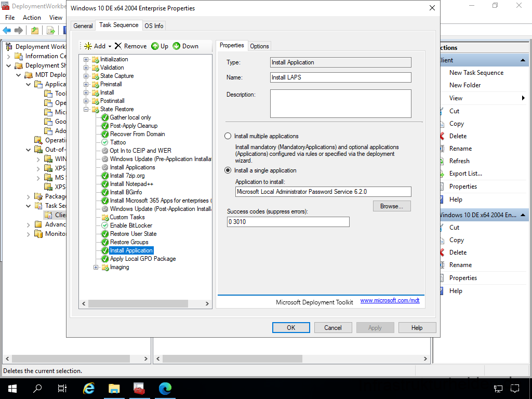The image size is (532, 399).
Task: Open the View menu
Action: [x=56, y=18]
